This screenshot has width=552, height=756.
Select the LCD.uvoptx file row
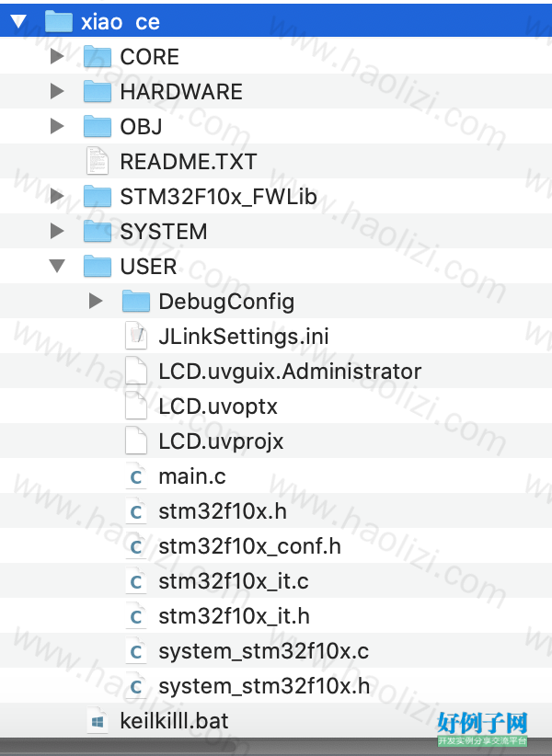tap(276, 406)
